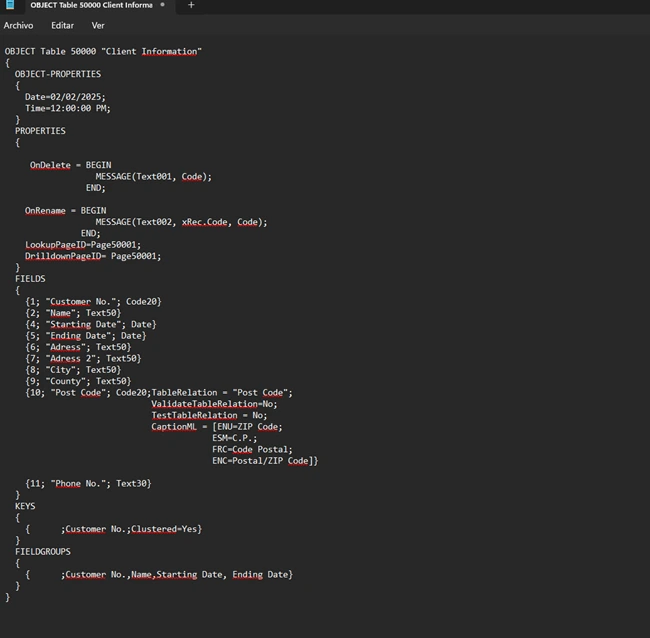This screenshot has height=638, width=650.
Task: Click the field 1 "Customer No." line
Action: pos(93,301)
